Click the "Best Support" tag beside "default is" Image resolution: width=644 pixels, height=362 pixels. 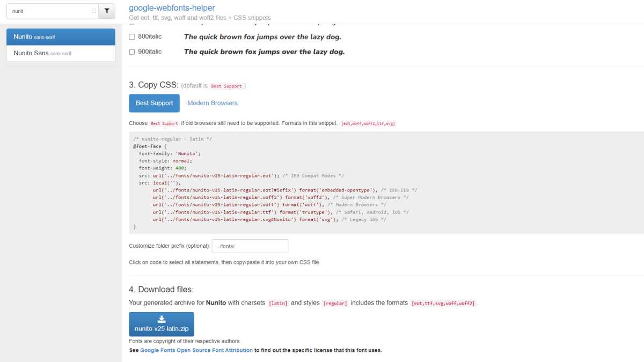(226, 86)
